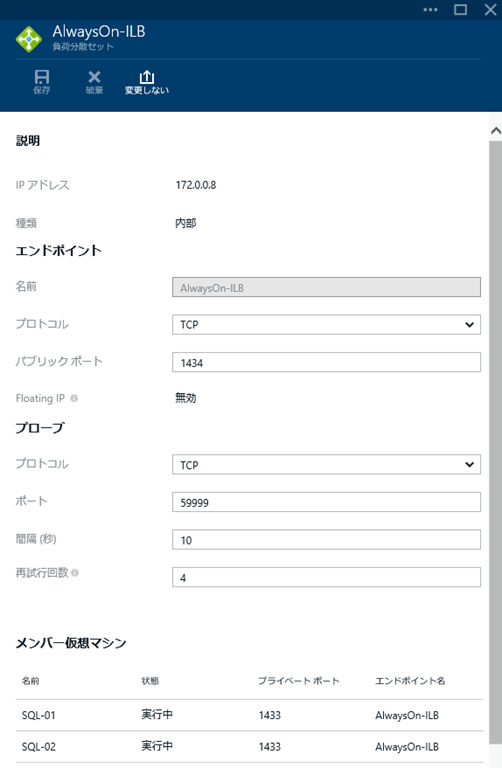Select the SQL-01 virtual machine row
The height and width of the screenshot is (768, 502).
[x=249, y=715]
